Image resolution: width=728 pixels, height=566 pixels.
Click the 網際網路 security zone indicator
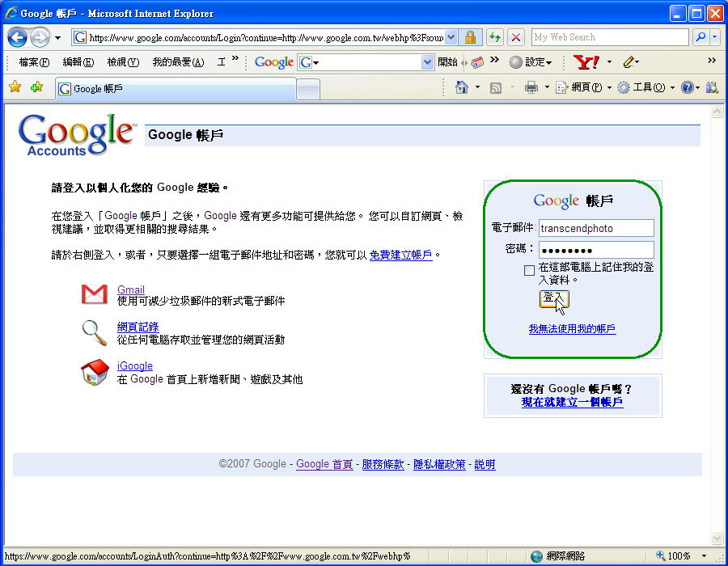[x=559, y=555]
